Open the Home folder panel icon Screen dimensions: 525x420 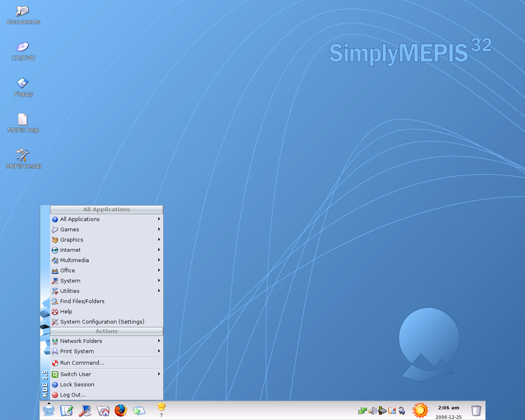[103, 410]
